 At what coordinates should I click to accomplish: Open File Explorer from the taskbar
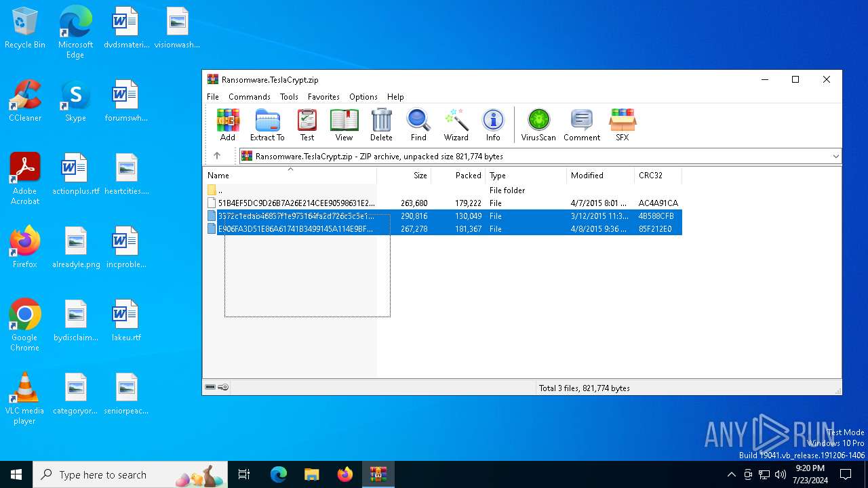[x=311, y=474]
